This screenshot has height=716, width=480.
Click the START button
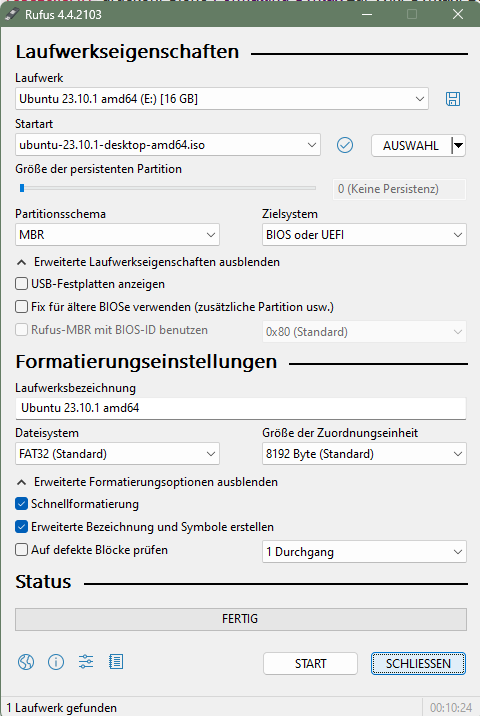pyautogui.click(x=310, y=663)
